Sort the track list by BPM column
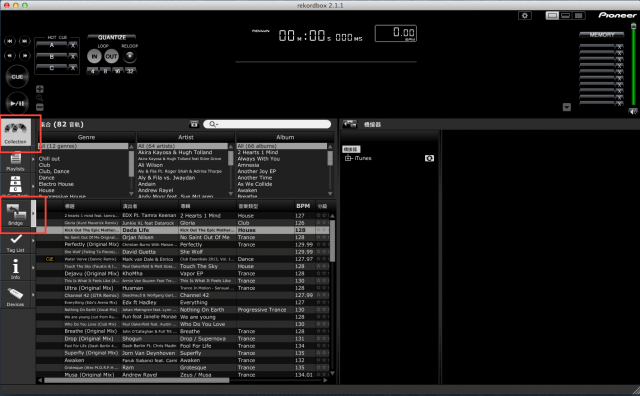Screen dimensions: 640x396 pos(303,206)
